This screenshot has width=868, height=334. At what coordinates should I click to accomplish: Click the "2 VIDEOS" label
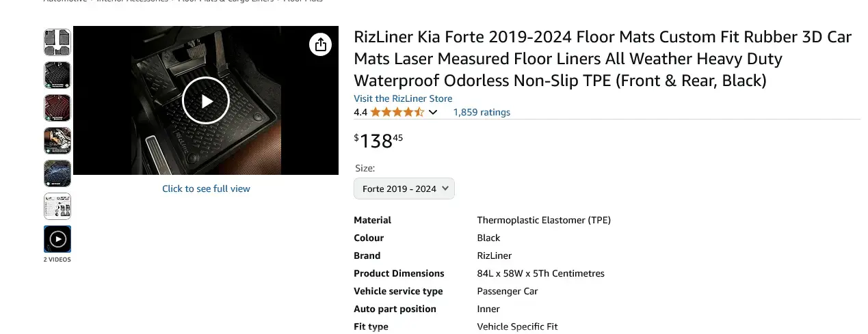[x=57, y=260]
